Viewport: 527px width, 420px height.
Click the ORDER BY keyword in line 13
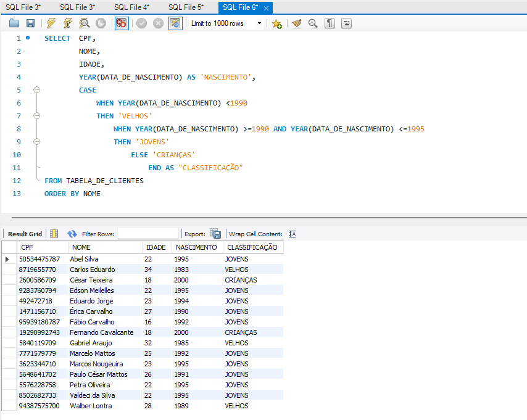[62, 194]
